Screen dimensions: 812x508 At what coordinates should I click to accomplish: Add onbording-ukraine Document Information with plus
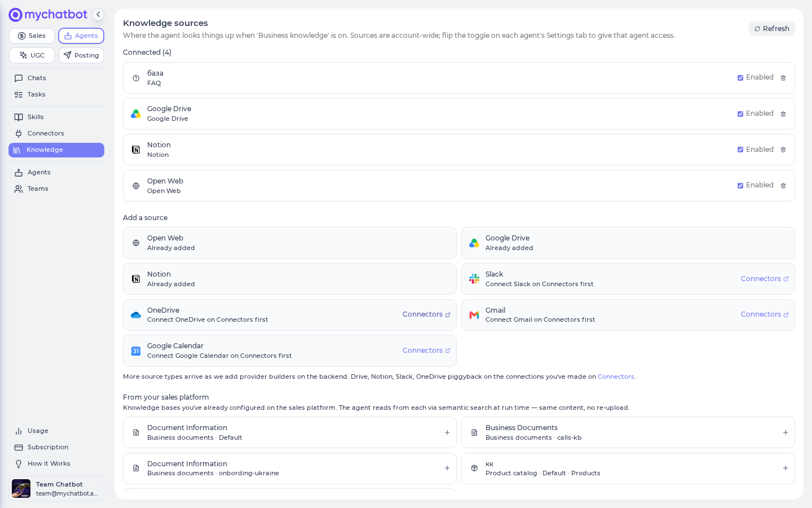click(x=447, y=468)
